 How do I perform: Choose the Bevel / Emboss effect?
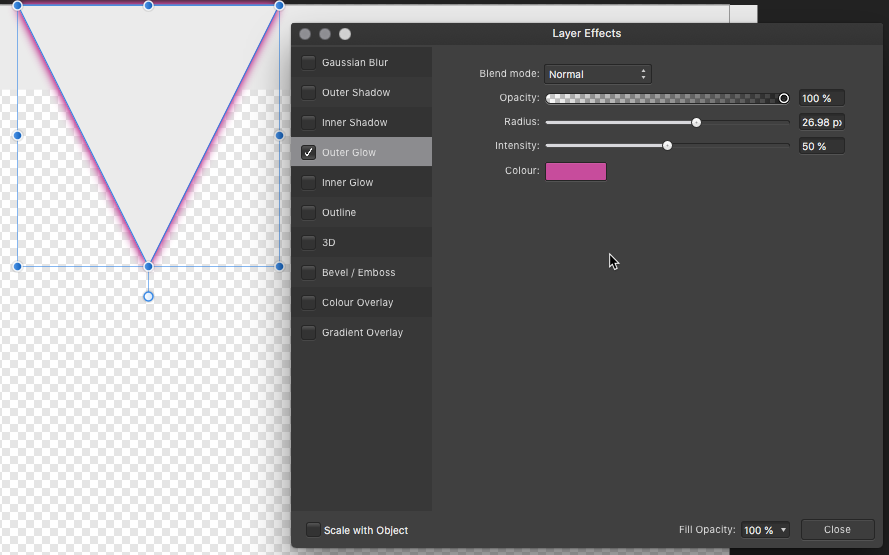tap(358, 273)
